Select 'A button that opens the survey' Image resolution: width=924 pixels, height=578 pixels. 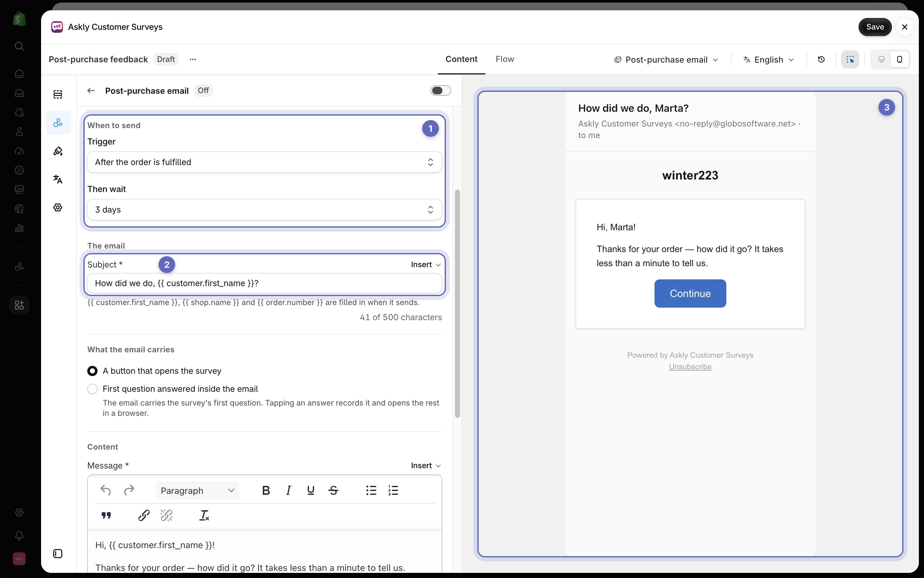(92, 371)
